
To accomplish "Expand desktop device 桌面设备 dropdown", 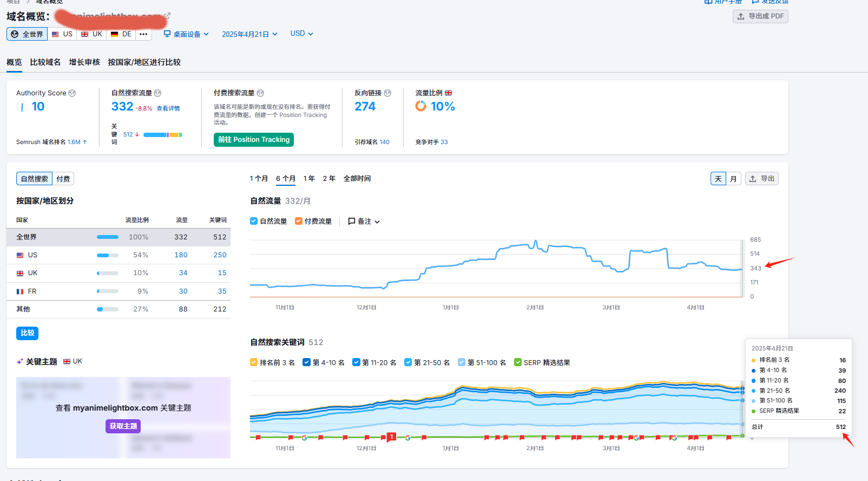I will point(186,34).
